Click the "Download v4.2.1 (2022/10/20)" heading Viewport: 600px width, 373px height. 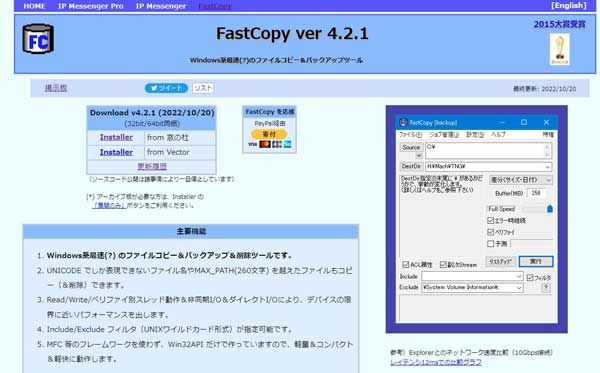[152, 113]
